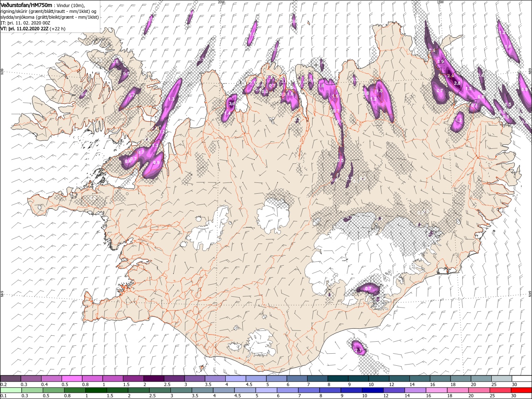Select the deep blue 10 swatch, lower legend

pyautogui.click(x=372, y=390)
